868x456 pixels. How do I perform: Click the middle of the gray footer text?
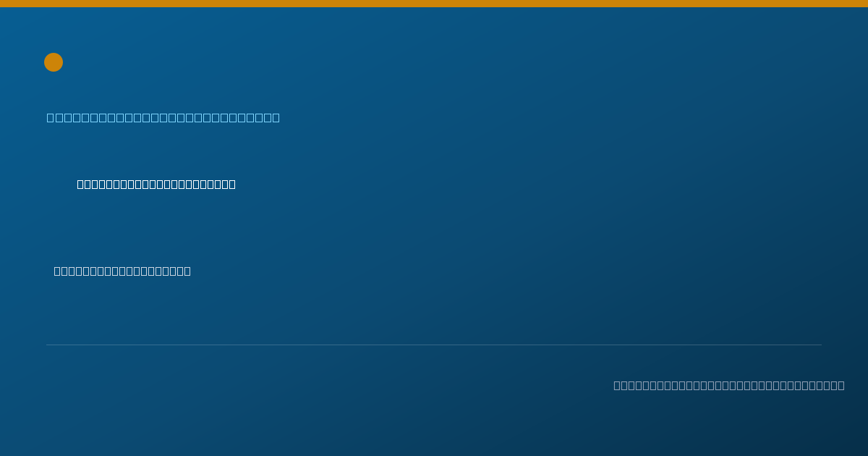729,385
